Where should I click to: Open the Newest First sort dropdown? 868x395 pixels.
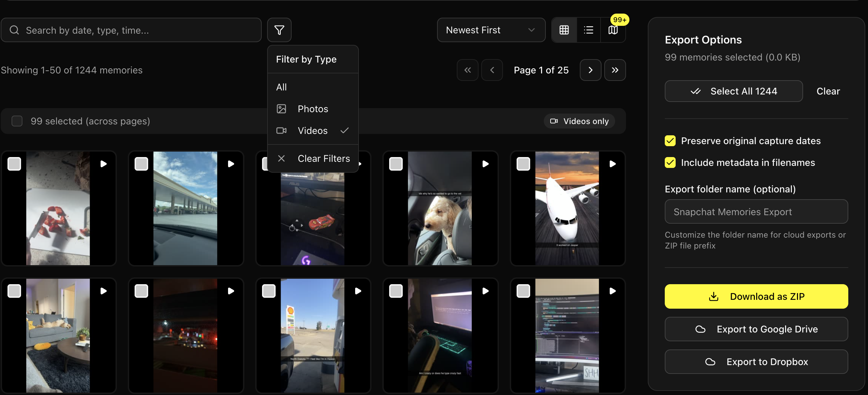(x=491, y=30)
